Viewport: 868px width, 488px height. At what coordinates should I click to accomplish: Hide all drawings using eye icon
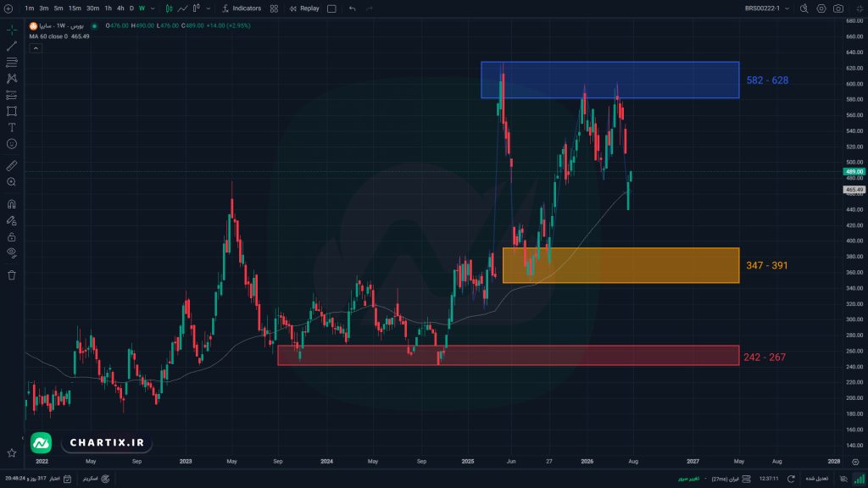[12, 252]
